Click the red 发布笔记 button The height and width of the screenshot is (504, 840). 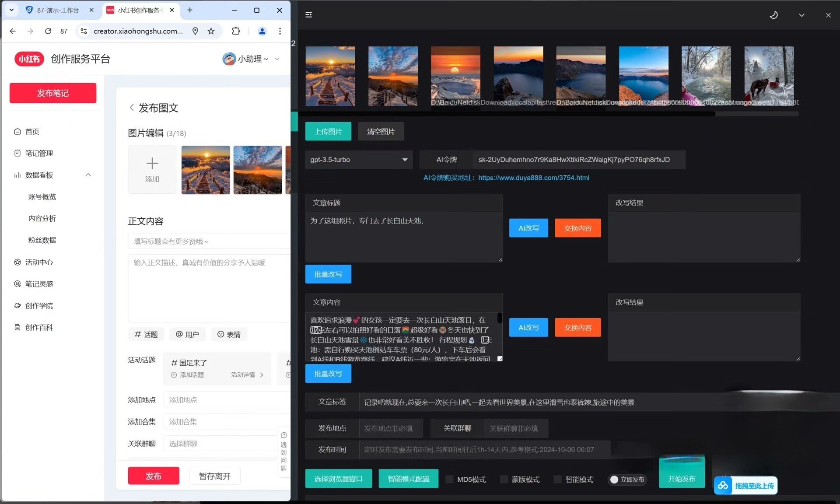[x=53, y=93]
